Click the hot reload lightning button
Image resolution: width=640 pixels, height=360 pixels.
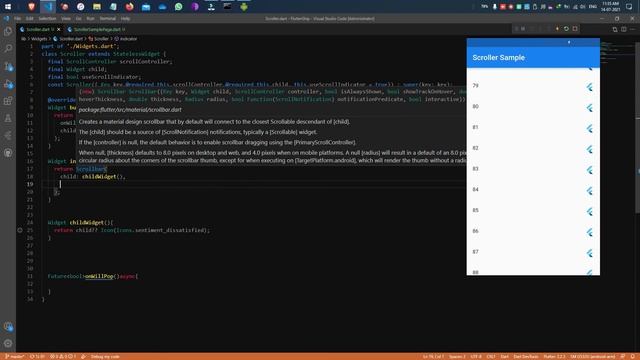[557, 29]
